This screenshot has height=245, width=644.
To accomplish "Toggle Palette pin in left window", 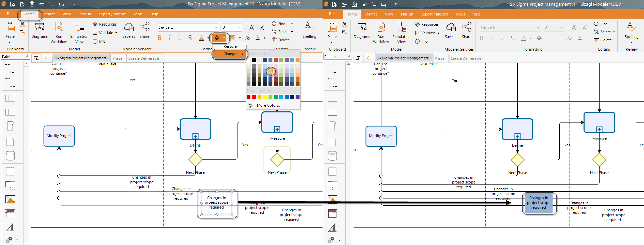I will pyautogui.click(x=27, y=56).
